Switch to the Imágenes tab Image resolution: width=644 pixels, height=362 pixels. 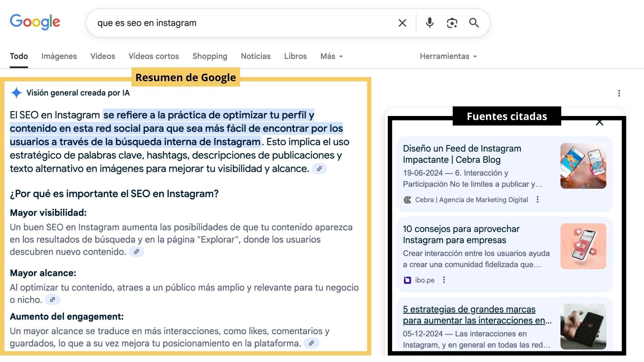[59, 56]
